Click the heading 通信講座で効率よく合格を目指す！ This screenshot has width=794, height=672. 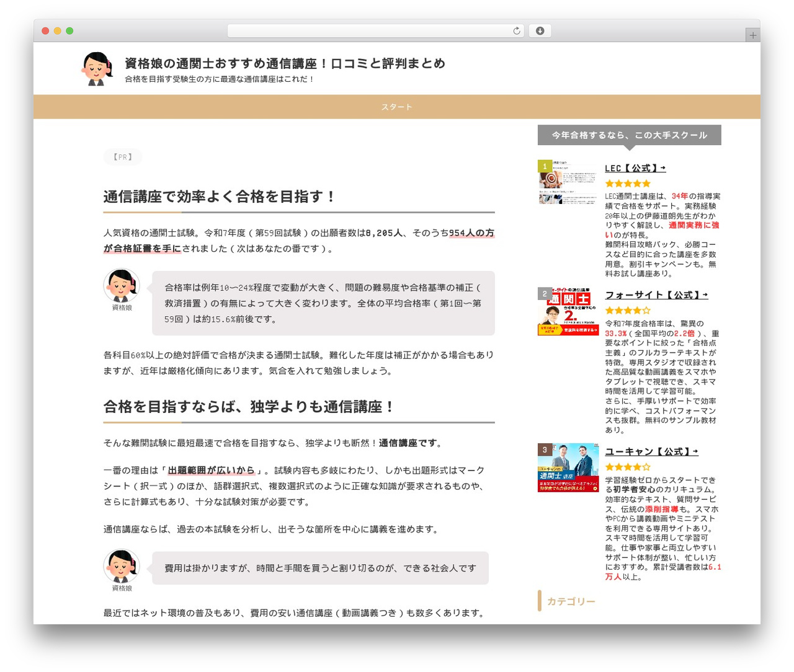coord(220,197)
